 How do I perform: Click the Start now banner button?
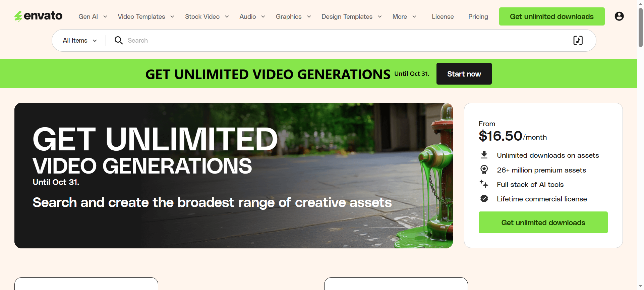[x=464, y=74]
